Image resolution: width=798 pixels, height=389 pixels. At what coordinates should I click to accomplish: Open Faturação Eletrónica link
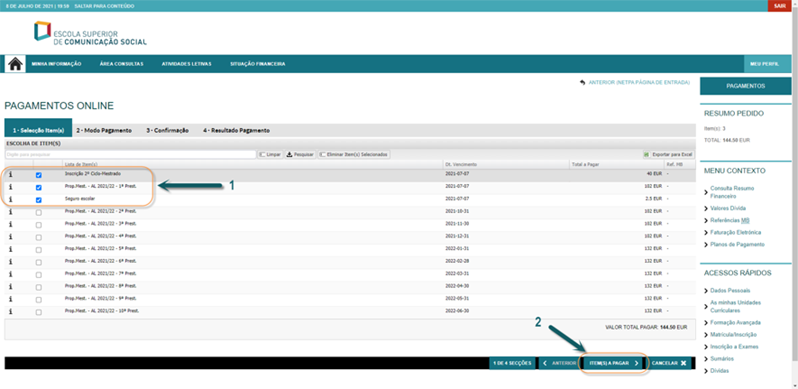(735, 232)
